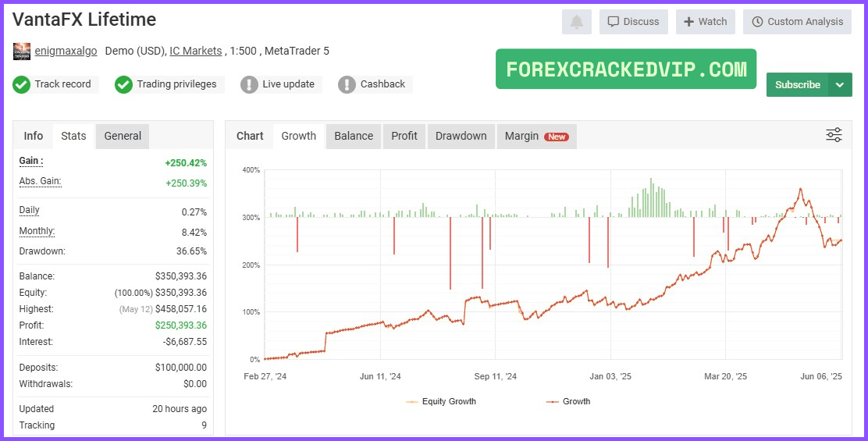Click the clock icon in Custom Analysis
868x441 pixels.
coord(757,22)
